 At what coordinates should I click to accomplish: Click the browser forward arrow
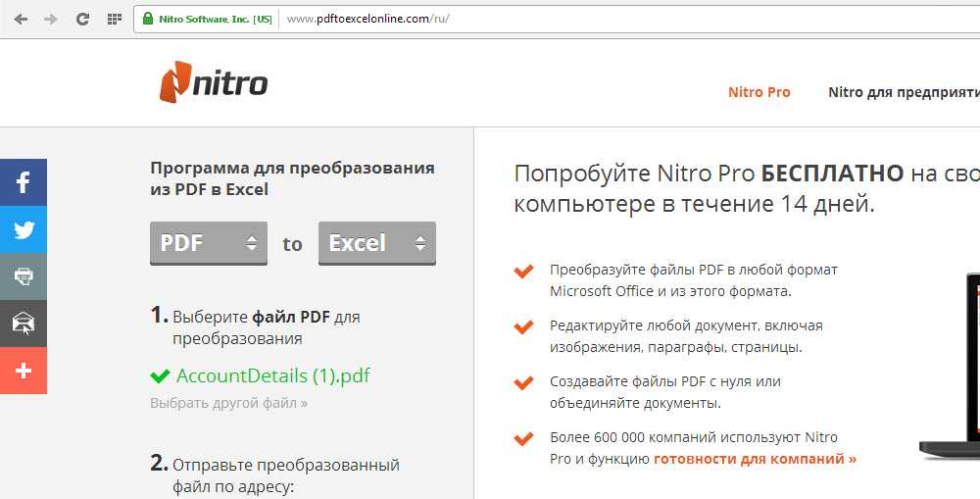point(51,19)
